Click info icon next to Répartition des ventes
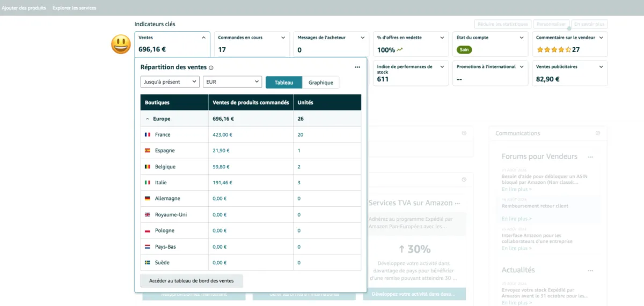 point(211,68)
